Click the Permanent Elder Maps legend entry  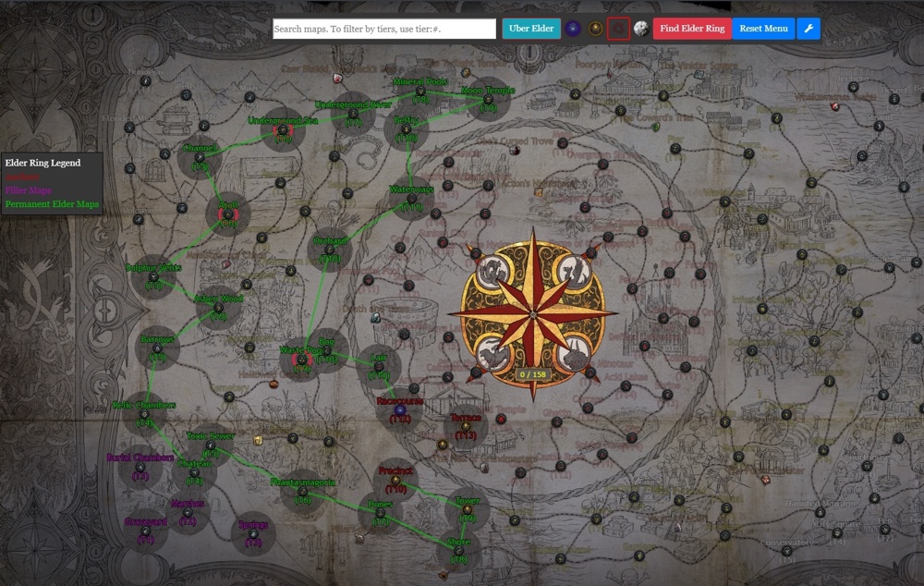(x=52, y=204)
